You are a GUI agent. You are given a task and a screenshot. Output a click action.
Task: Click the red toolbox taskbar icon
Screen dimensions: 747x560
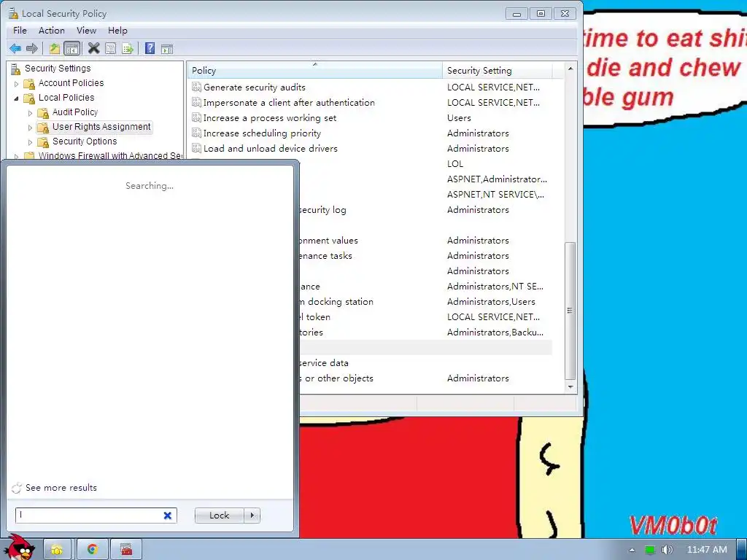[126, 550]
